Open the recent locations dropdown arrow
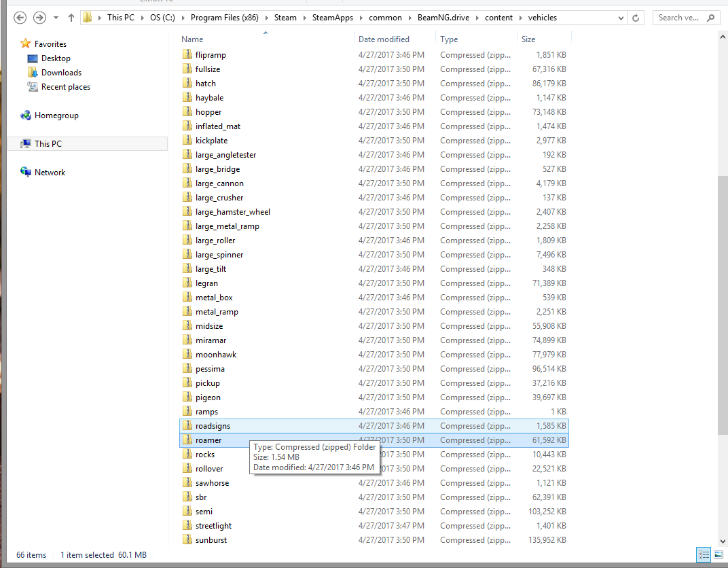Image resolution: width=728 pixels, height=568 pixels. click(56, 18)
